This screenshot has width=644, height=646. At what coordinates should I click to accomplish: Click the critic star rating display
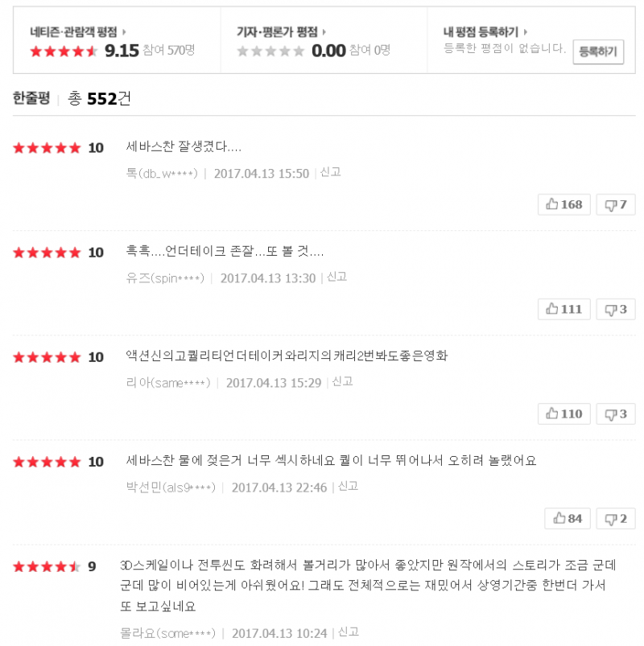click(270, 51)
